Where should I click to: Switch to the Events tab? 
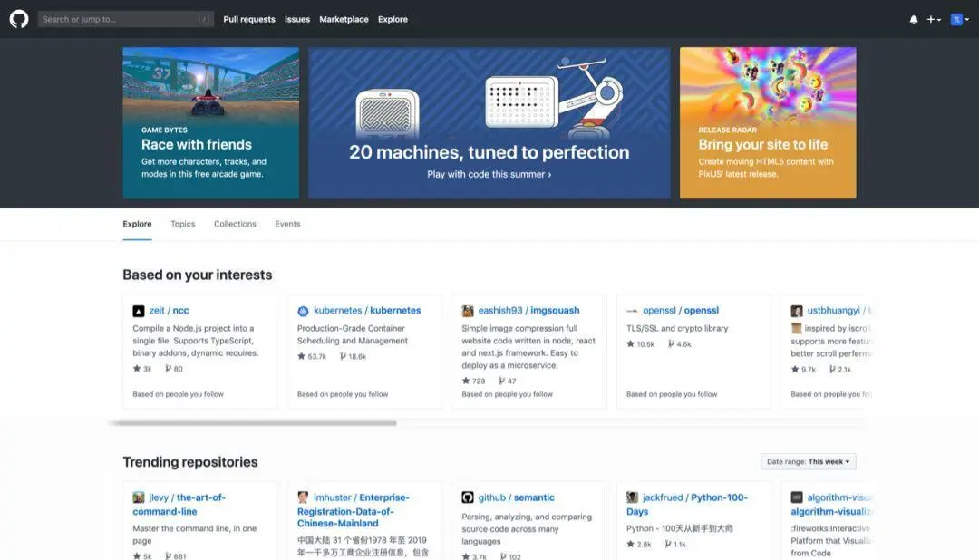point(288,224)
